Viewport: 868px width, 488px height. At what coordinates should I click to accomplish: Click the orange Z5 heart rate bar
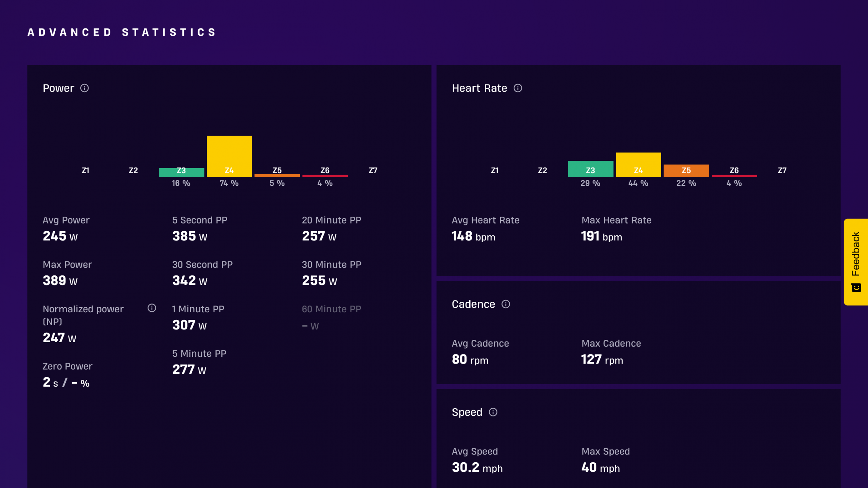[x=686, y=171]
